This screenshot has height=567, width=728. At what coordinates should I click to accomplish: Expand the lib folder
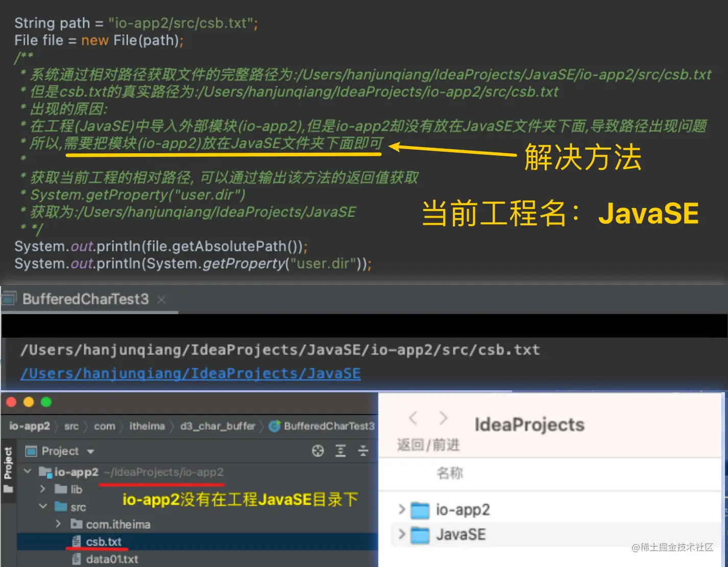[43, 489]
